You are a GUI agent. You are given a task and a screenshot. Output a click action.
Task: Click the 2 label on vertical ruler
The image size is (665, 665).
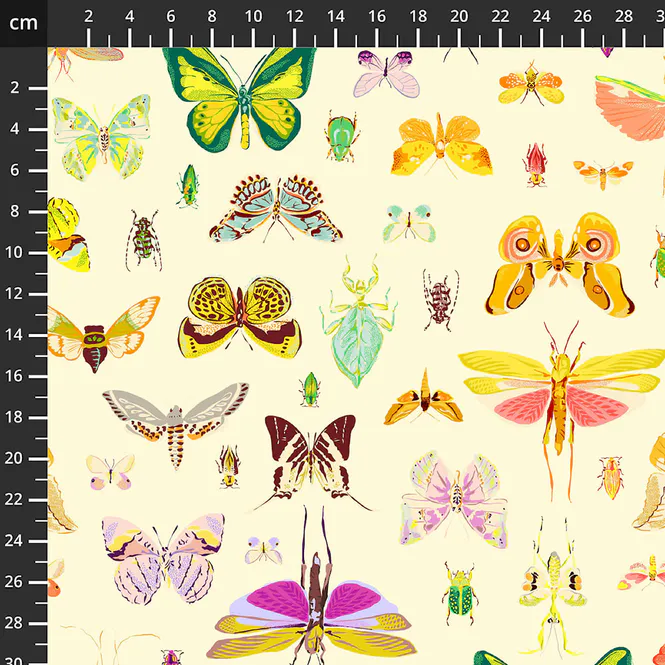point(15,88)
